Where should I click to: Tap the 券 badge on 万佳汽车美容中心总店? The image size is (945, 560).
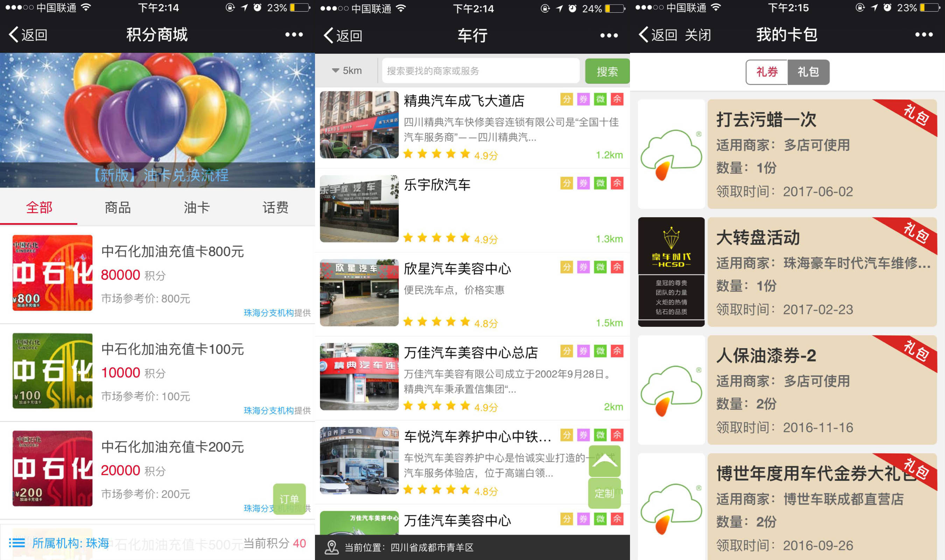click(x=583, y=351)
